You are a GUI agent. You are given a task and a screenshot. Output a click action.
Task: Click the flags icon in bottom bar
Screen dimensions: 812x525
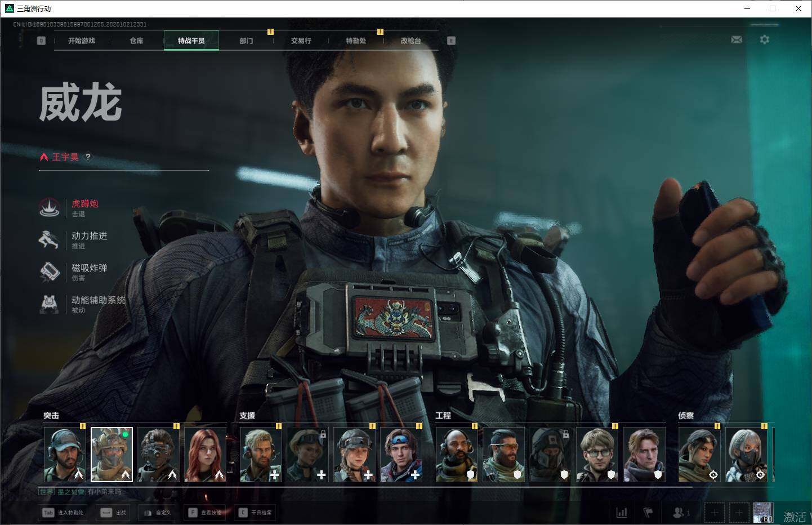click(x=648, y=513)
